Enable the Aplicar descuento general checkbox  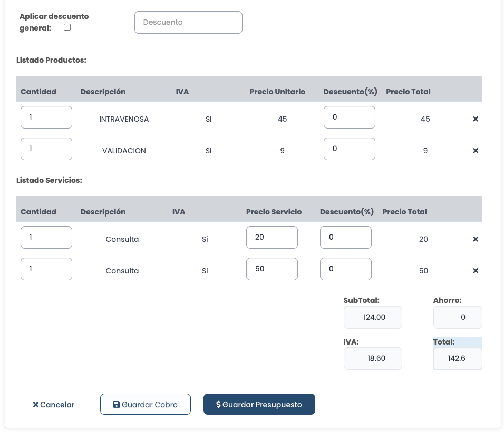[67, 27]
